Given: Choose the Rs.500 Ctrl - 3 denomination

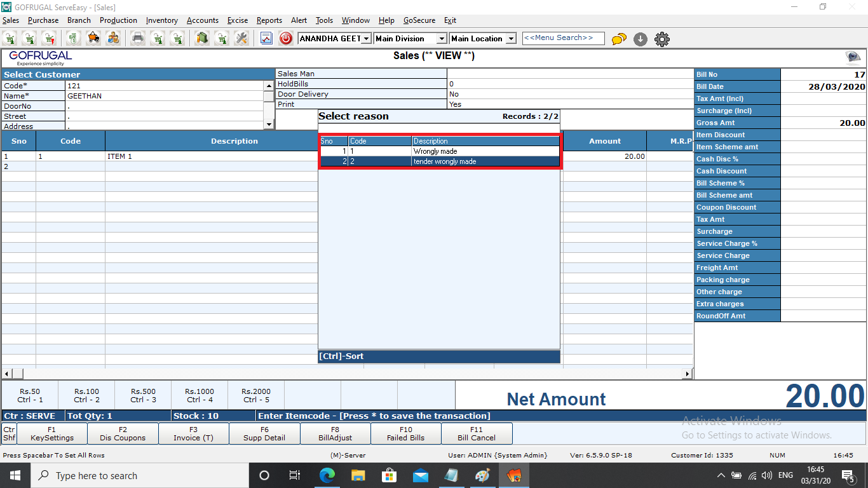Looking at the screenshot, I should coord(143,395).
